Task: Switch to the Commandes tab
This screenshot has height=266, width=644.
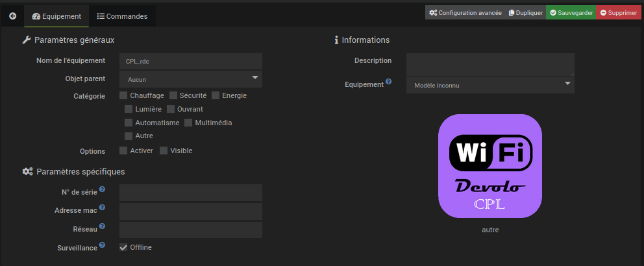Action: [122, 16]
